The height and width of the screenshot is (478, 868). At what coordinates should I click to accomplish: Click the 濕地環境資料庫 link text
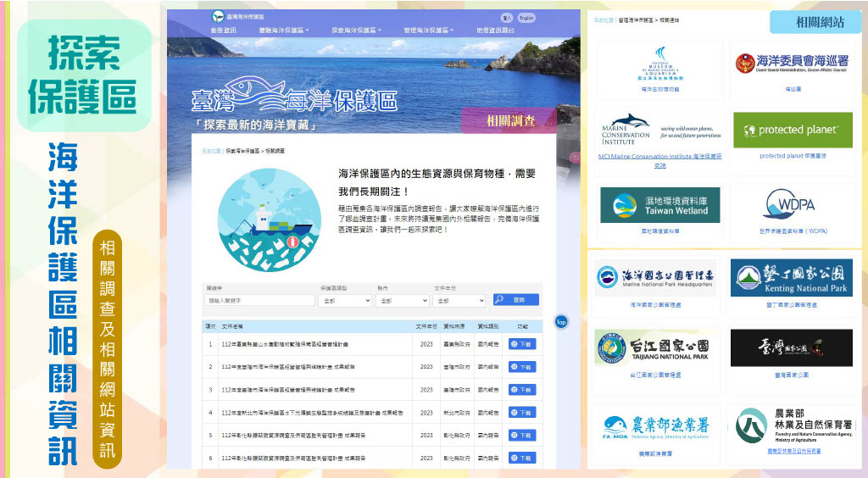659,231
